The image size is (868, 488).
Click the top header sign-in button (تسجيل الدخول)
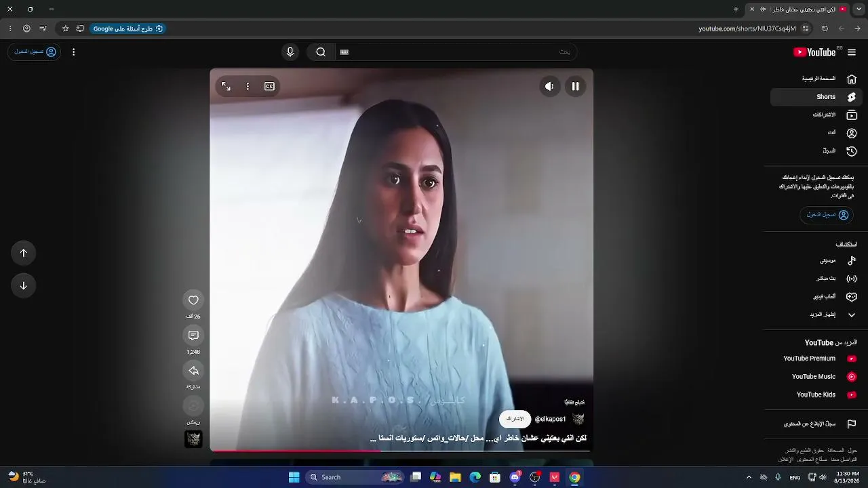tap(35, 52)
